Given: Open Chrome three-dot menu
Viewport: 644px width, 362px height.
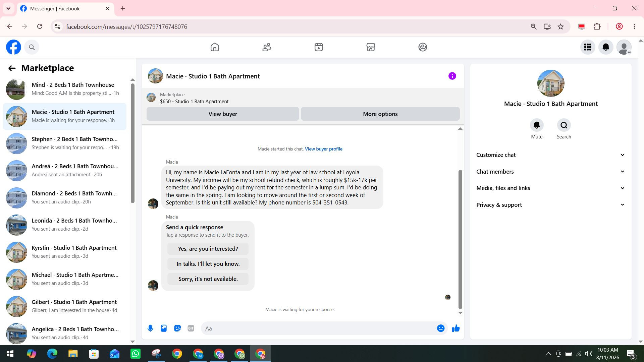Looking at the screenshot, I should [x=634, y=27].
